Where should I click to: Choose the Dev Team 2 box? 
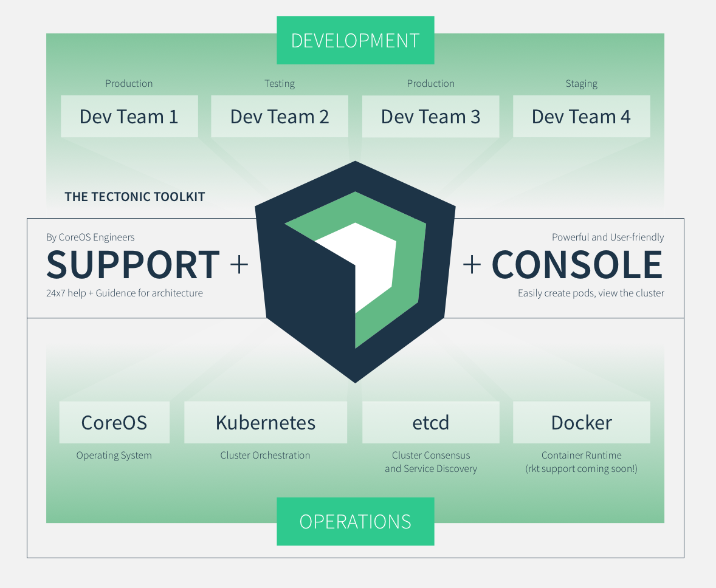tap(280, 117)
